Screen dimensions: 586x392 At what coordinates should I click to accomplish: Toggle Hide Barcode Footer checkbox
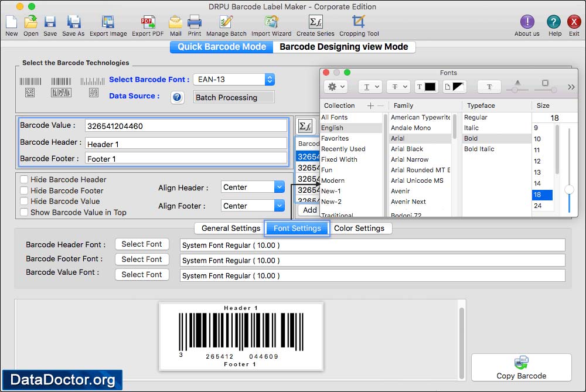tap(24, 190)
